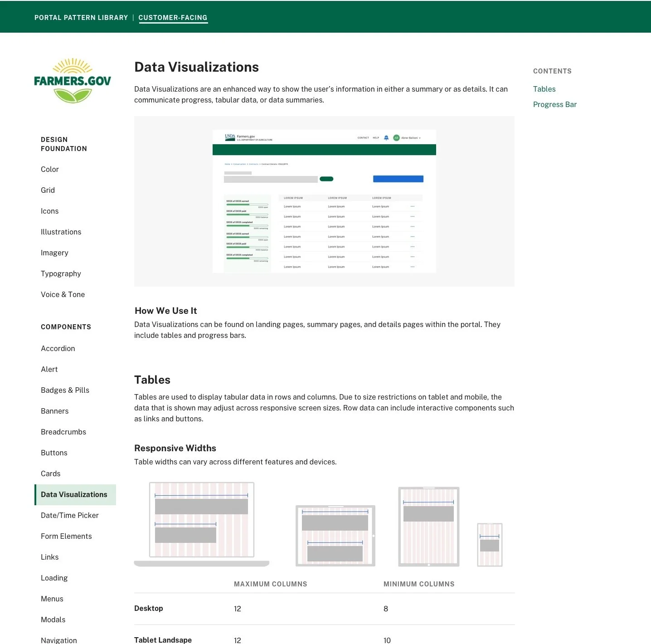
Task: Click Desktop minimum columns value 8
Action: 386,609
